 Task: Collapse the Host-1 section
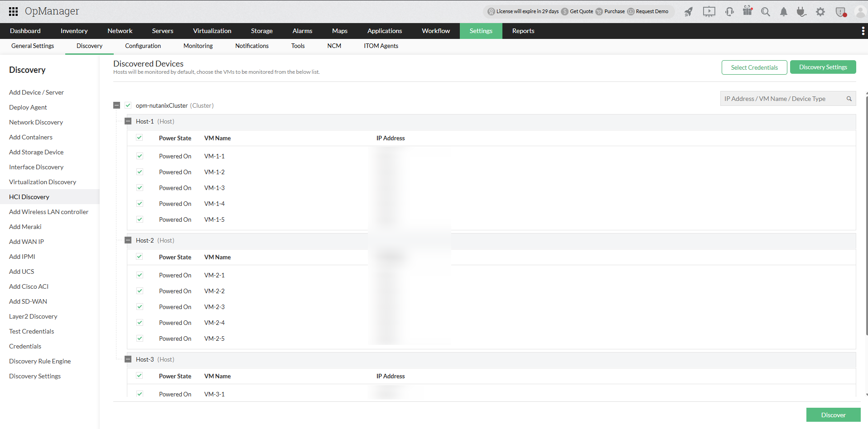point(128,121)
